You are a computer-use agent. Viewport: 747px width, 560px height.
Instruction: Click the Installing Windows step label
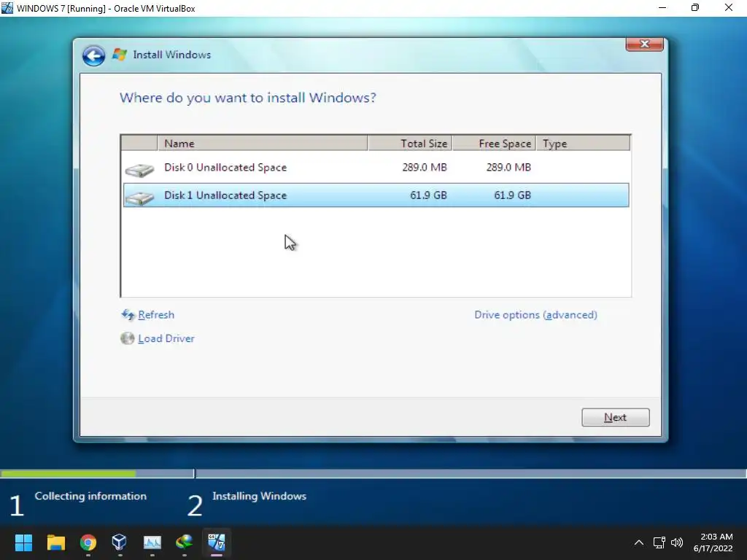click(x=259, y=496)
